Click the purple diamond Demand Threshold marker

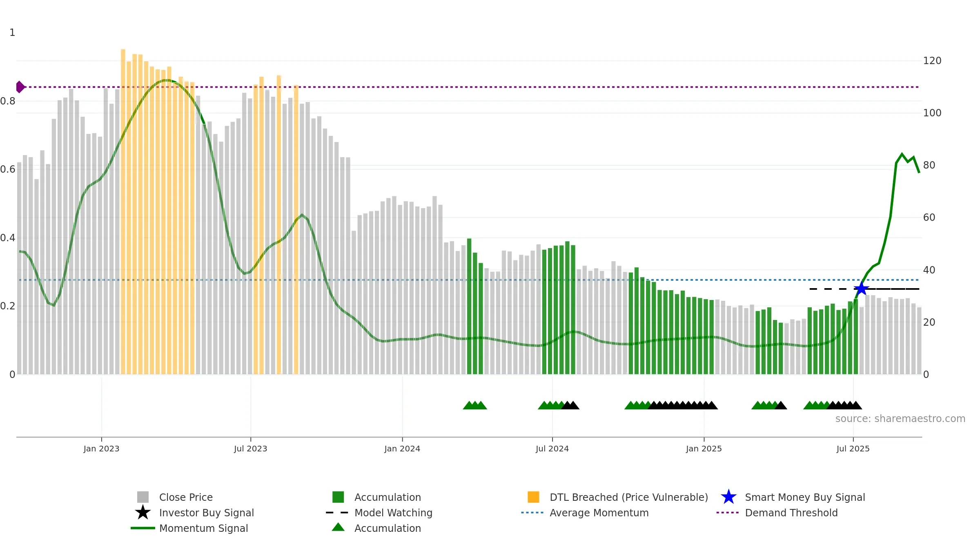[x=20, y=87]
